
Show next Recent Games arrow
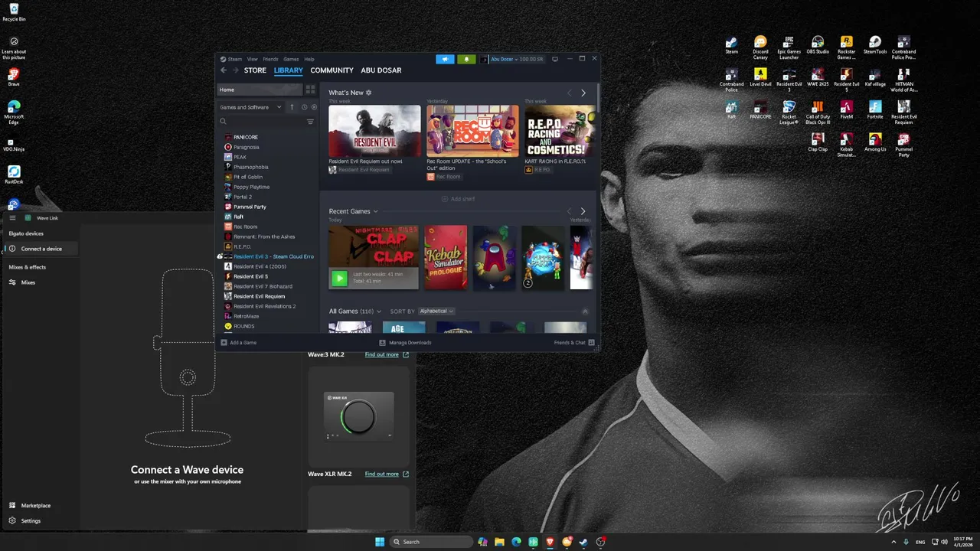tap(583, 211)
